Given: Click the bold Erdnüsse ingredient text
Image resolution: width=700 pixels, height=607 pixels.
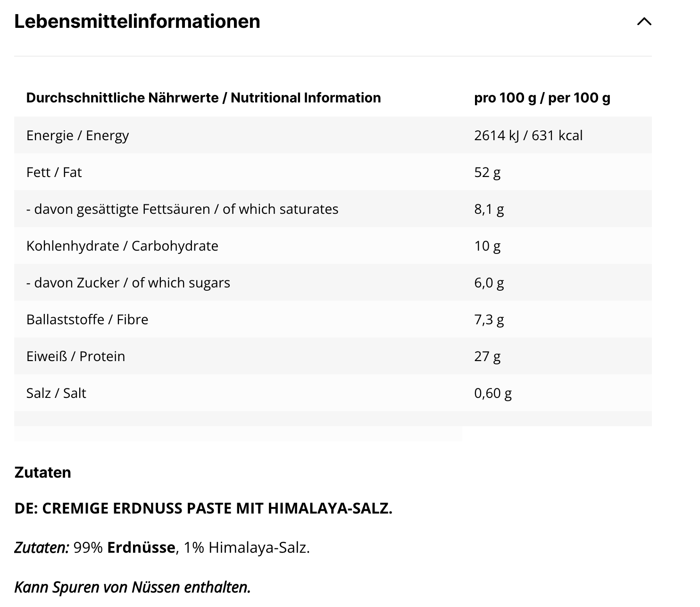Looking at the screenshot, I should (141, 548).
